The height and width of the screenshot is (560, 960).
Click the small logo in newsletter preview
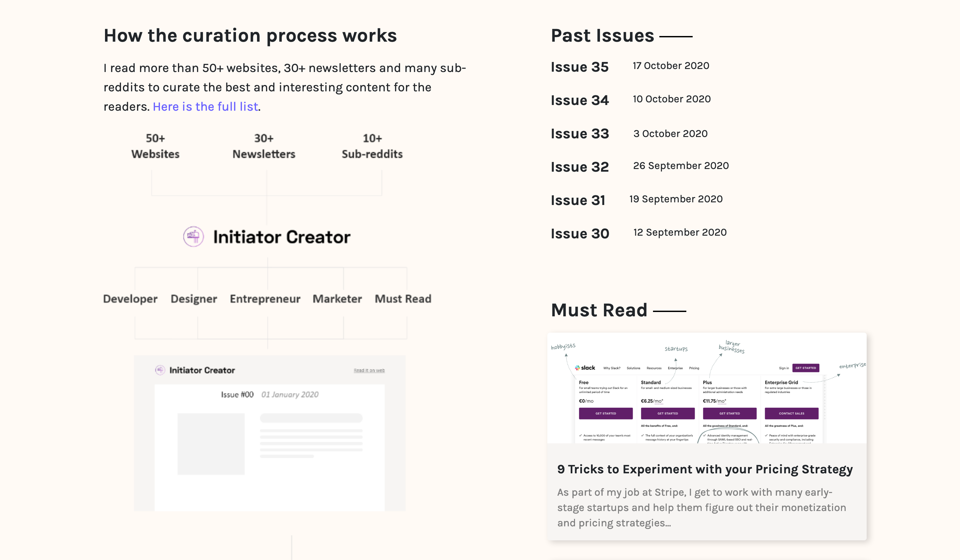pyautogui.click(x=160, y=370)
